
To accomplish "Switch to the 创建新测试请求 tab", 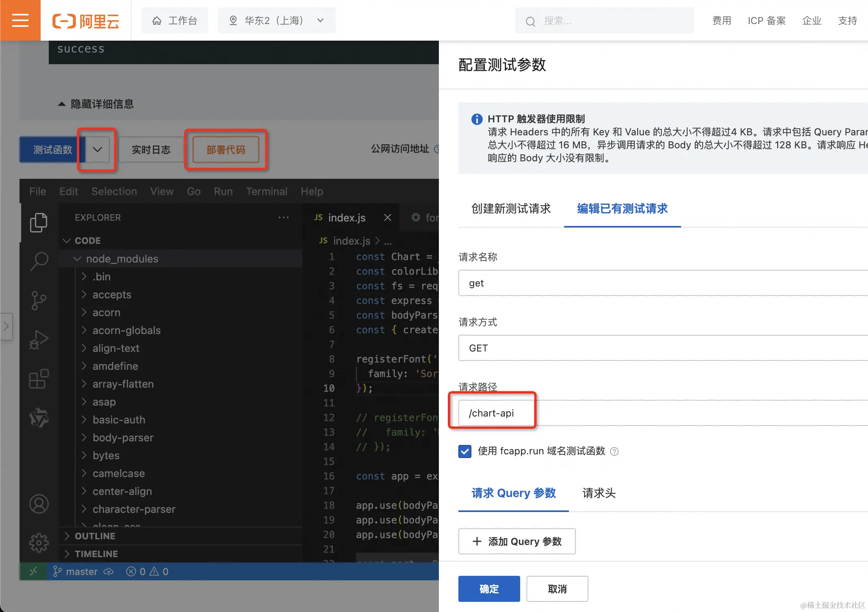I will click(x=511, y=209).
